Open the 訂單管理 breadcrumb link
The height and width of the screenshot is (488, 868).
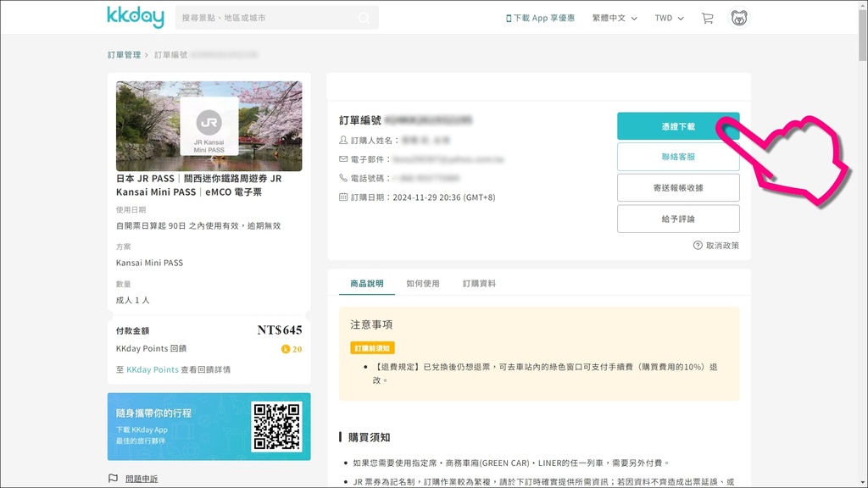[124, 55]
